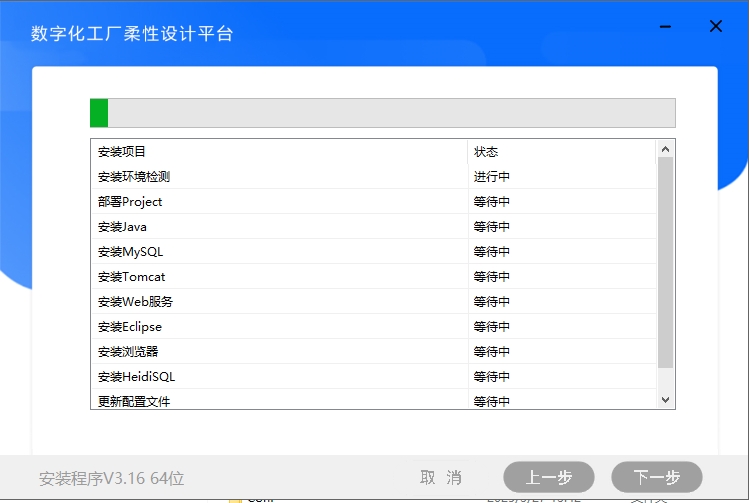Click the 状态 column header
Screen dimensions: 749x503
pyautogui.click(x=562, y=151)
